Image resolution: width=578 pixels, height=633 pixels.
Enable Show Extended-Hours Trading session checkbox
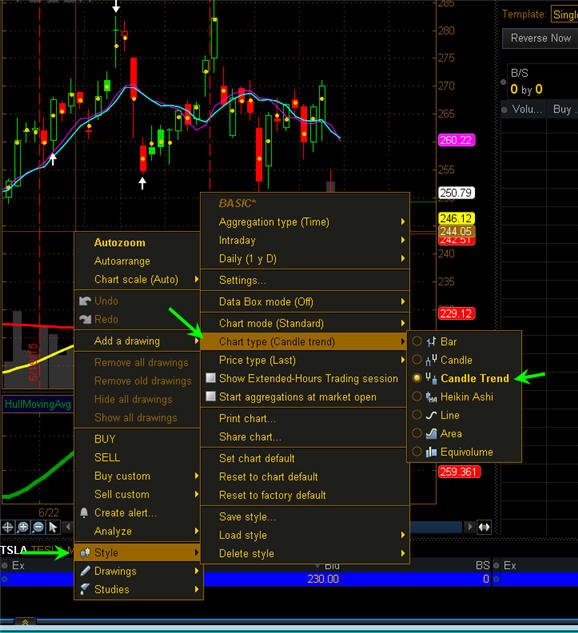210,378
